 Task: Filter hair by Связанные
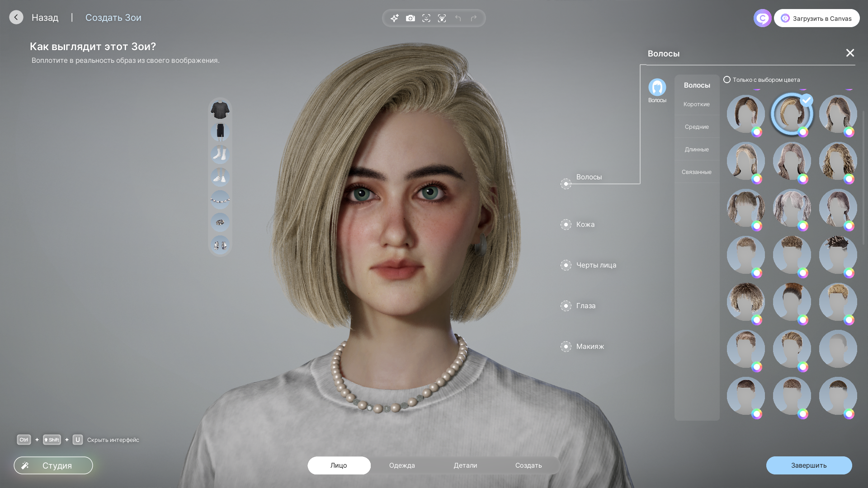click(697, 172)
